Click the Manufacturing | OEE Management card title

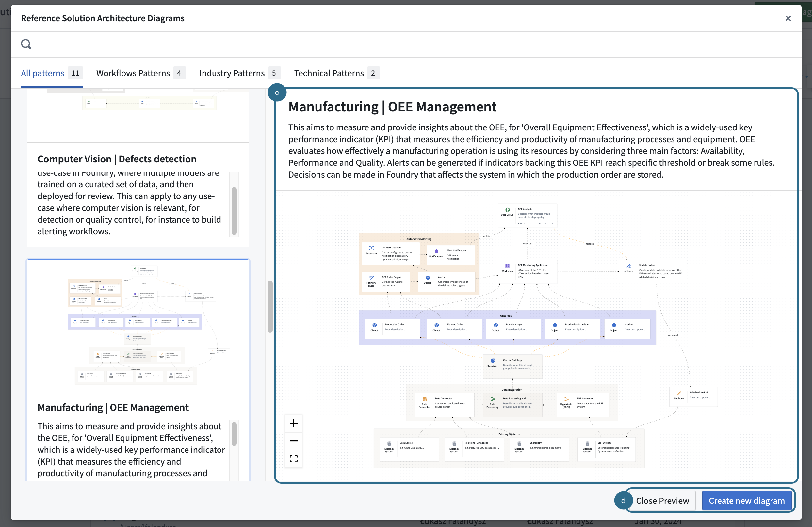tap(113, 407)
